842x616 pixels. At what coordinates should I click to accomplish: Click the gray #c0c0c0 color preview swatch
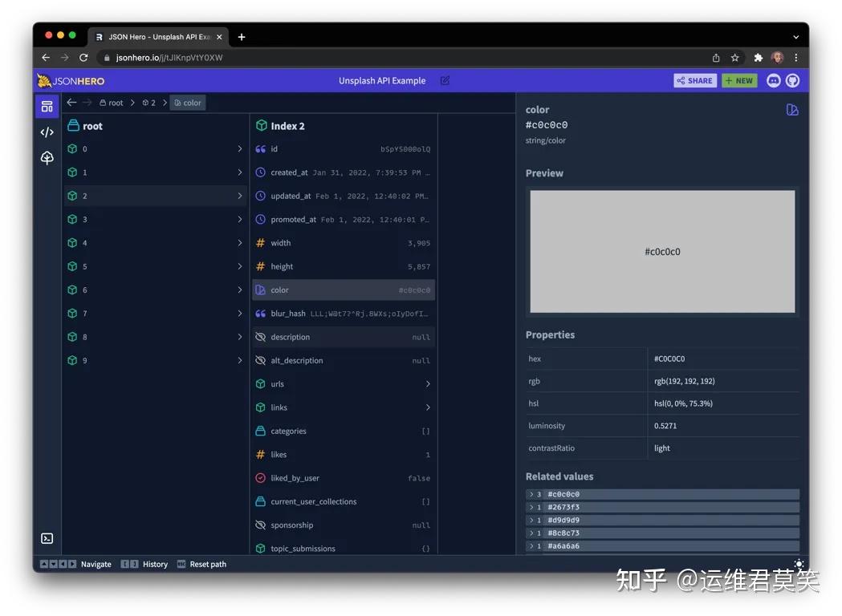tap(662, 251)
